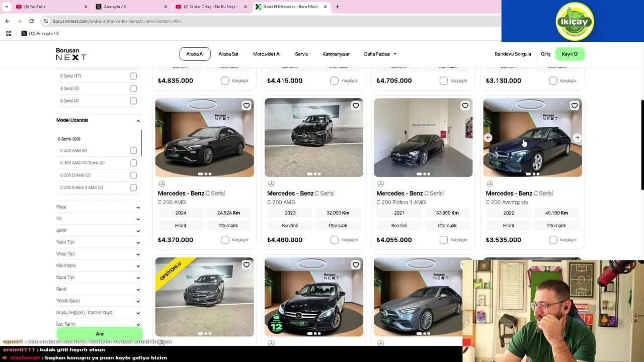The height and width of the screenshot is (362, 644).
Task: Close the Serdar Ortaç tab
Action: tap(245, 7)
